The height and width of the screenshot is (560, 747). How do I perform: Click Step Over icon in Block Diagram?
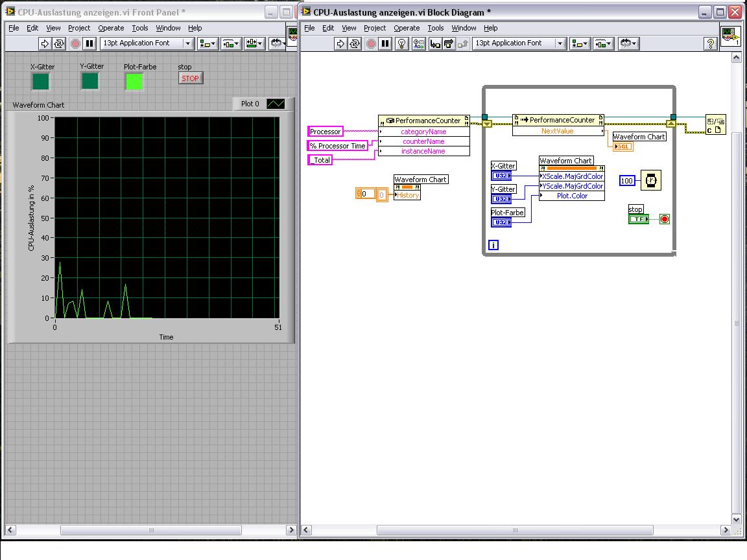click(448, 43)
